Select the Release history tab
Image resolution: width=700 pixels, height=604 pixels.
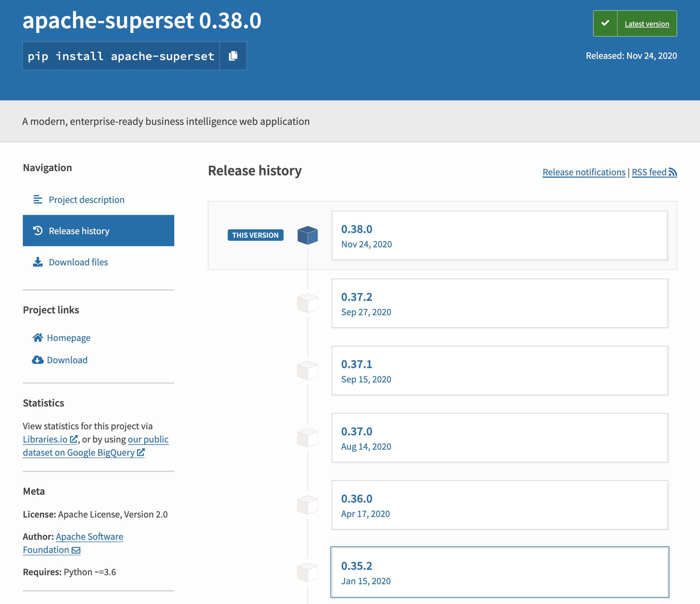click(x=98, y=231)
